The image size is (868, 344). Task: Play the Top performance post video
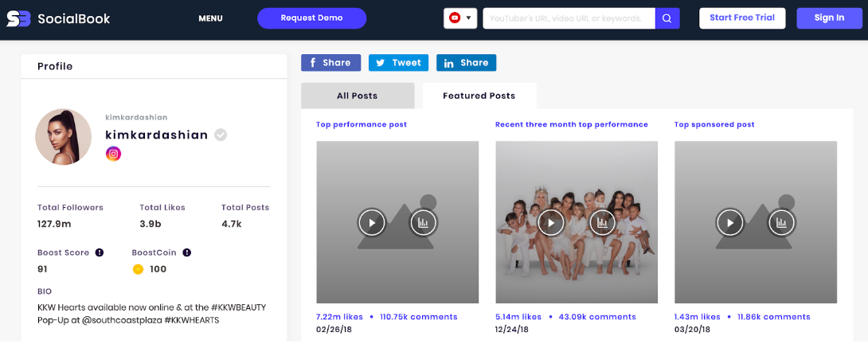point(371,223)
